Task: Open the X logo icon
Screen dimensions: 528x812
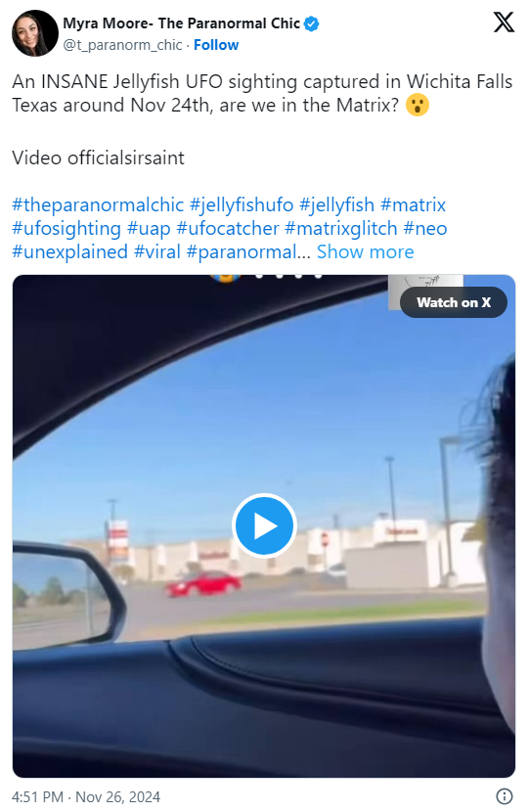Action: [x=504, y=23]
